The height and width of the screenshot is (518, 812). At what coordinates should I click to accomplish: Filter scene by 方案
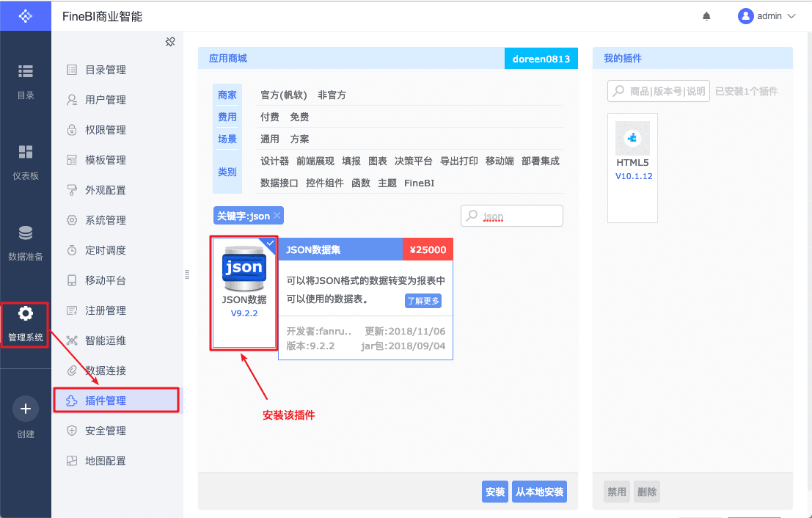click(x=299, y=139)
